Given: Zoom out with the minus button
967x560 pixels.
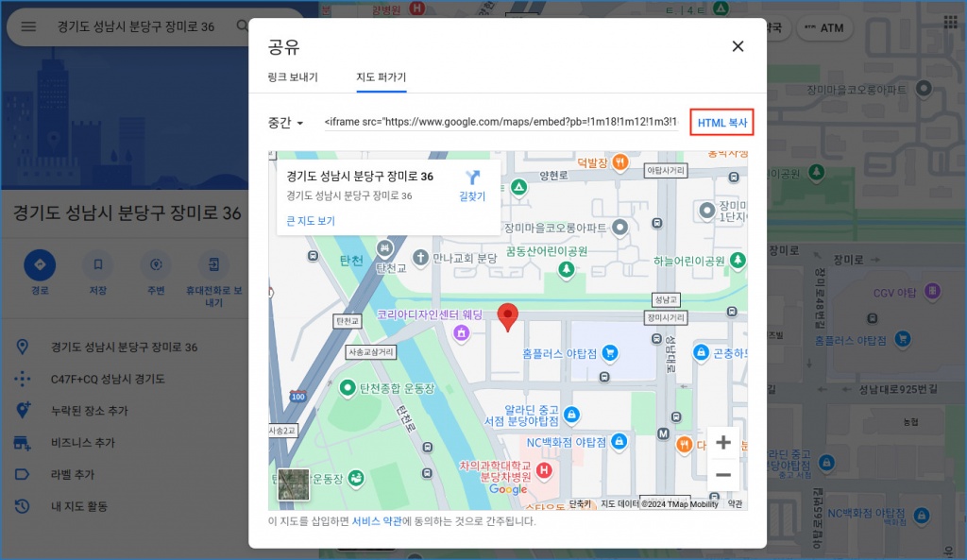Looking at the screenshot, I should pos(723,474).
